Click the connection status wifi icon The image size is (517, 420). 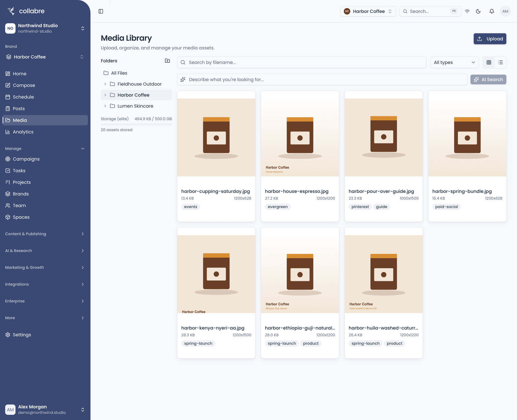[x=467, y=11]
